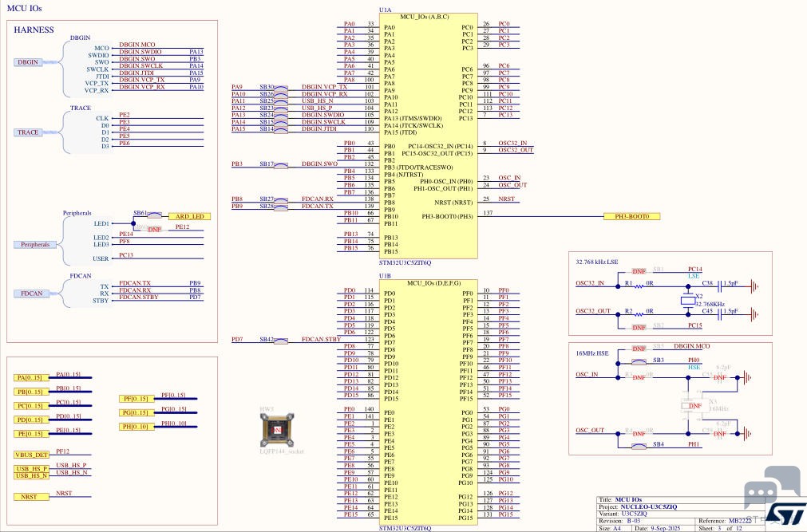Select the U1B MCU_IOs (D,E,F,G) component body
807x532 pixels.
pyautogui.click(x=428, y=402)
